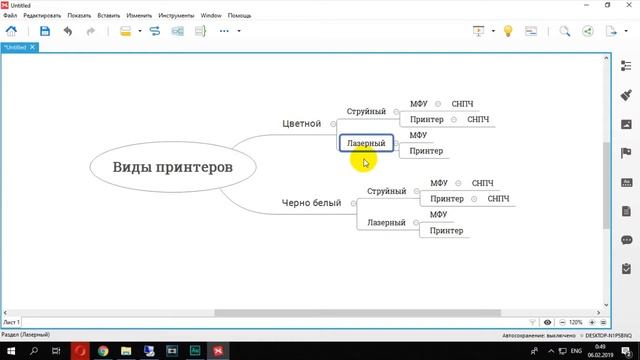Collapse МФУ under Цветной Струйный
640x360 pixels.
(x=438, y=104)
